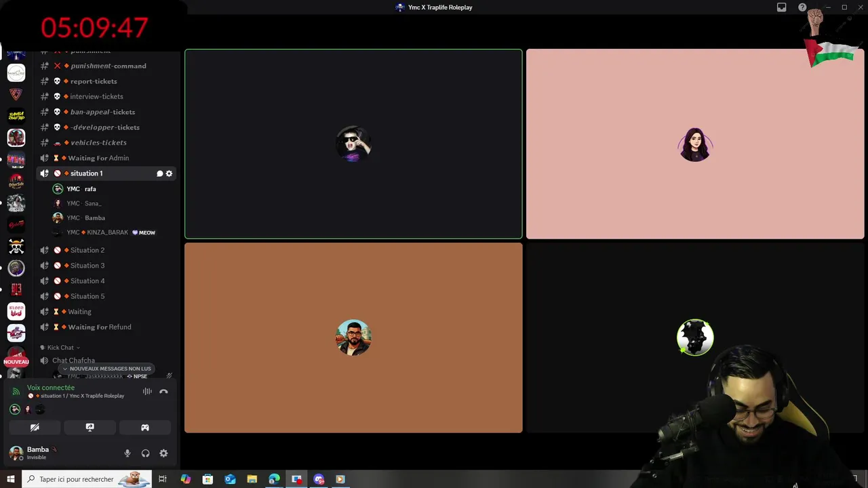This screenshot has height=488, width=868.
Task: Join Waiting For Refund voice channel
Action: tap(107, 327)
